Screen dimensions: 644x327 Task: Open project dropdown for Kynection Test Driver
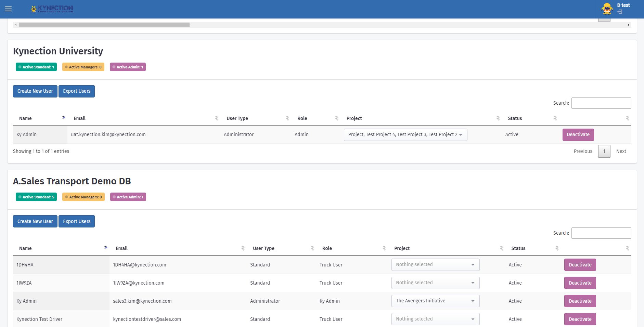436,319
